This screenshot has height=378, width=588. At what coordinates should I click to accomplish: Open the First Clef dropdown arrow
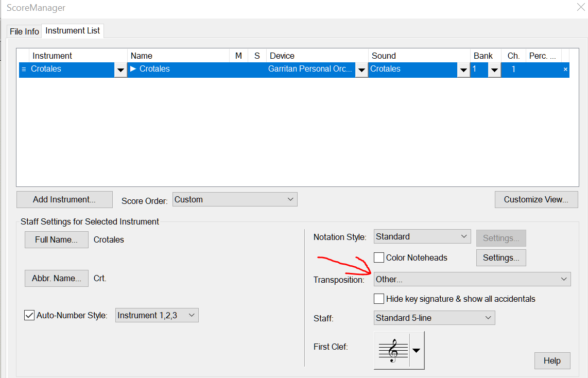(417, 350)
